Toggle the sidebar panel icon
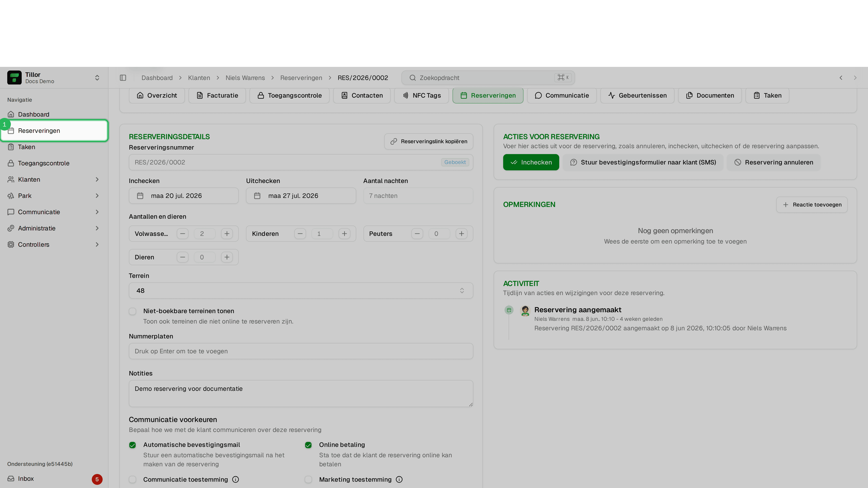This screenshot has height=488, width=868. point(123,78)
